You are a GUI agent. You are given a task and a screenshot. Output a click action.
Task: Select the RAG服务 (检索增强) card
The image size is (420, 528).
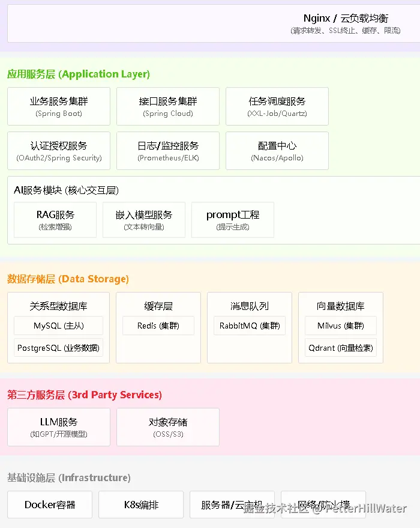click(x=55, y=220)
